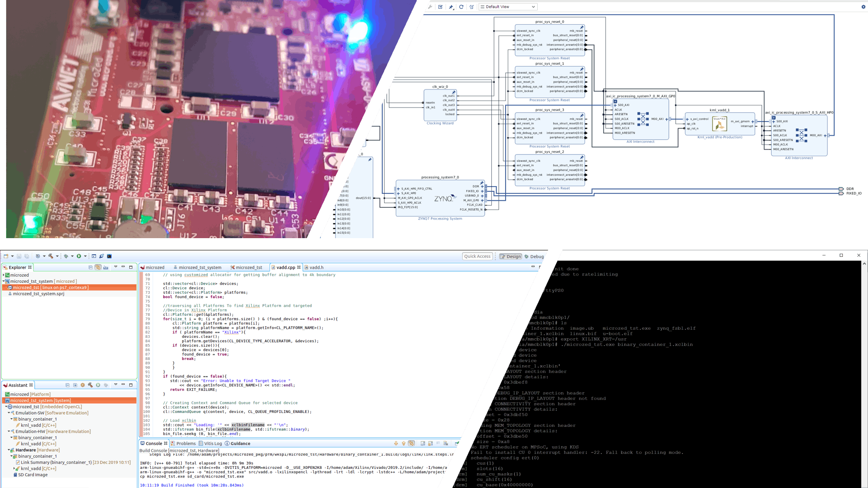Click the green Run button in toolbar
The width and height of the screenshot is (868, 488).
pos(79,256)
